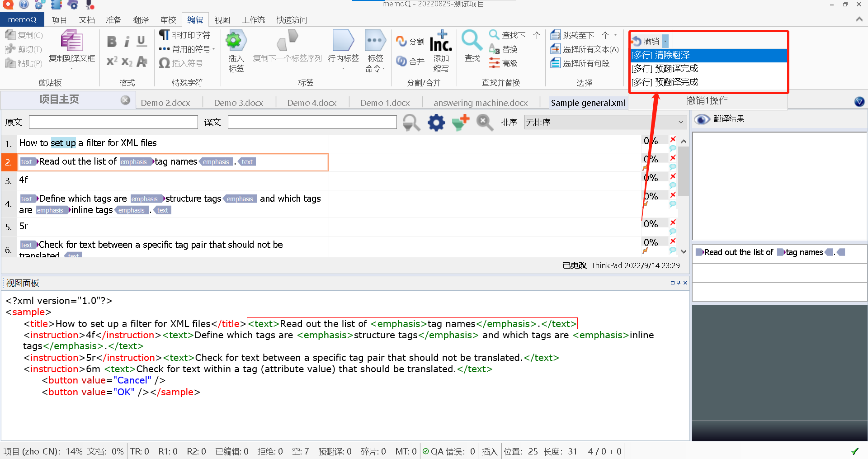The width and height of the screenshot is (868, 459).
Task: Click the 替换 replace tool
Action: [x=503, y=49]
